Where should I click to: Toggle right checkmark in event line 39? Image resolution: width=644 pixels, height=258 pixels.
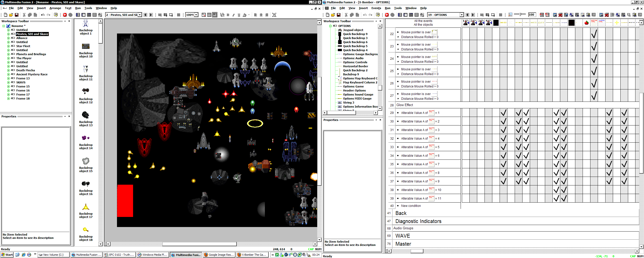click(564, 198)
